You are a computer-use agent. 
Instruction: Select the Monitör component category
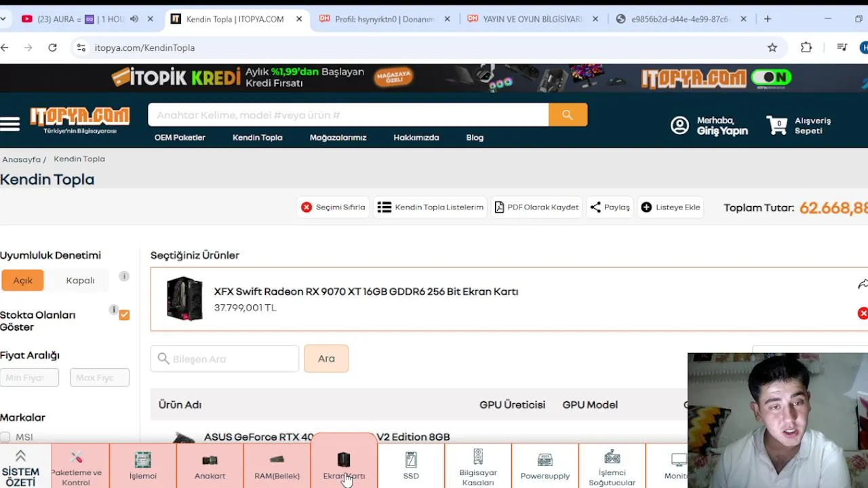click(675, 466)
